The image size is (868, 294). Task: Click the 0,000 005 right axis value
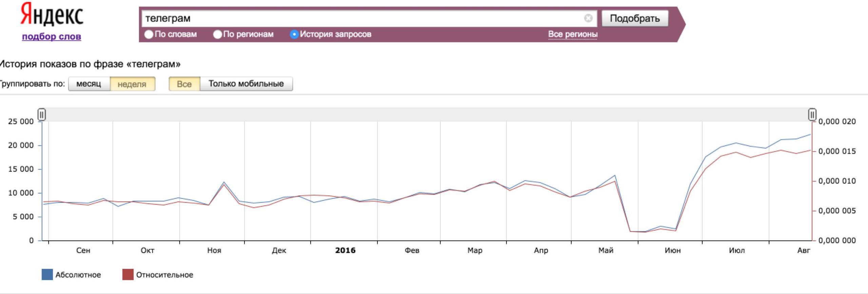click(837, 211)
